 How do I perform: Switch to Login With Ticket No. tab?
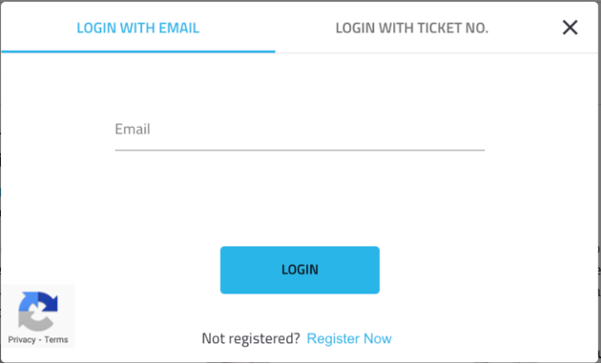point(412,28)
